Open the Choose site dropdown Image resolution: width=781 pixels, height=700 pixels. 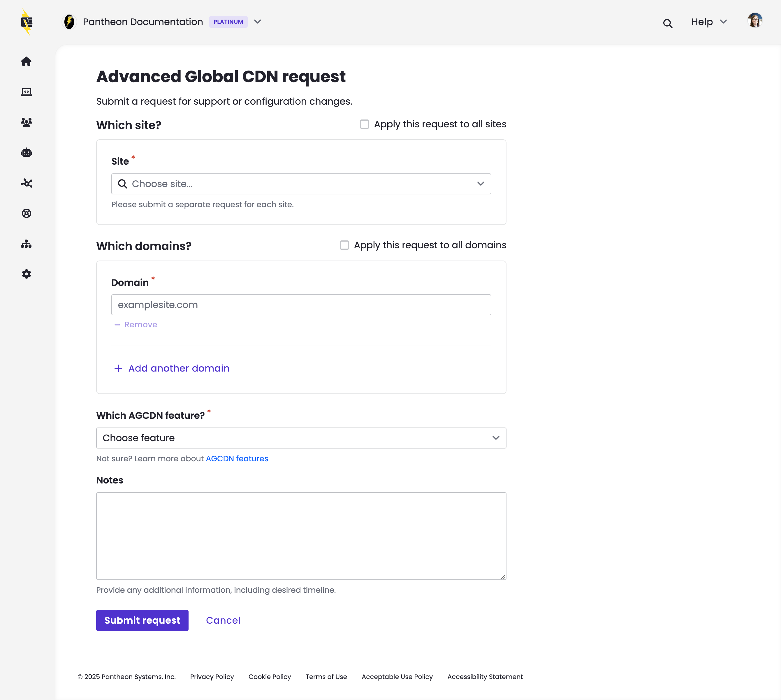301,184
